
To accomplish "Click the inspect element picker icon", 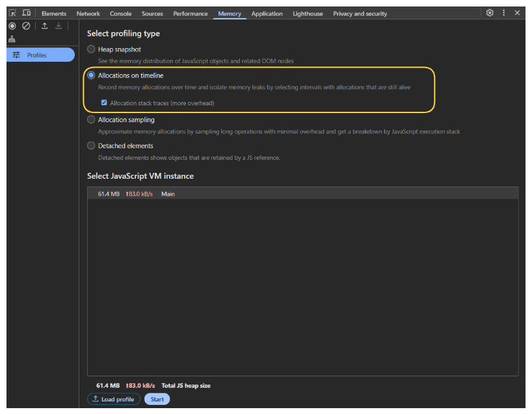I will 12,13.
